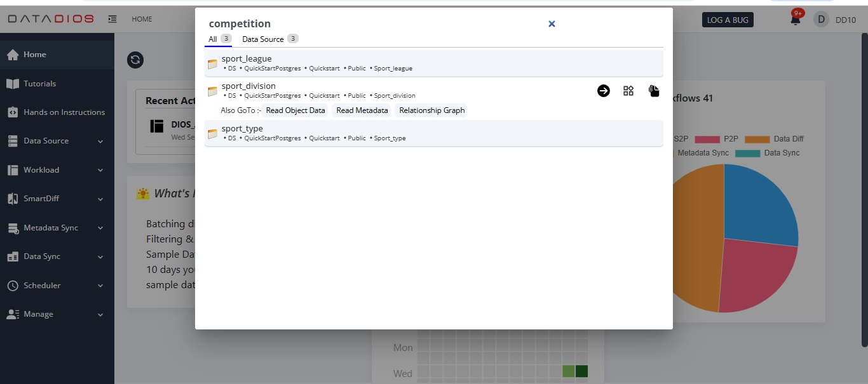Screen dimensions: 868x384
Task: Close the competition search dialog
Action: click(552, 23)
